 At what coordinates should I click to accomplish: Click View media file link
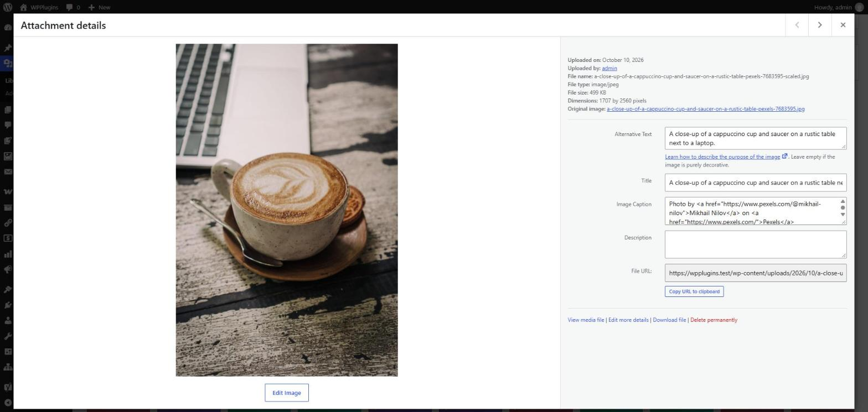click(586, 320)
